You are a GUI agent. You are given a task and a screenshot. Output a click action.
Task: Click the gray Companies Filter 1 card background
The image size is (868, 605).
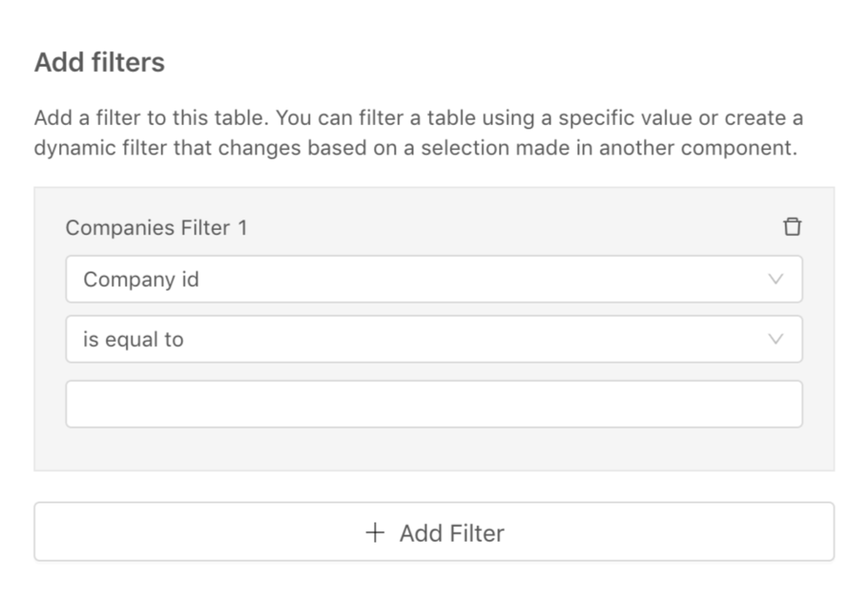coord(434,450)
